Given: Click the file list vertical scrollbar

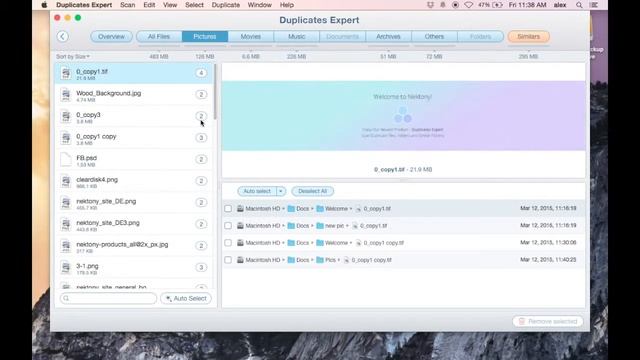Looking at the screenshot, I should pyautogui.click(x=215, y=92).
